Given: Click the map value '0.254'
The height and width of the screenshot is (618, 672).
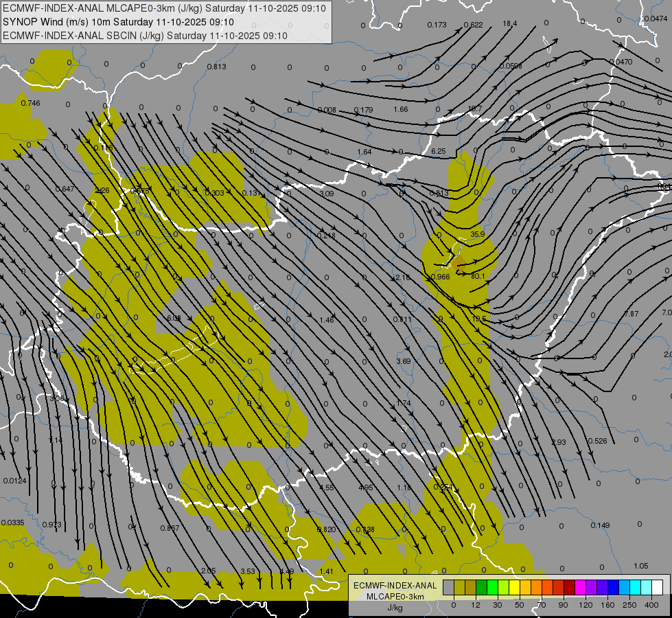Looking at the screenshot, I should pos(443,487).
